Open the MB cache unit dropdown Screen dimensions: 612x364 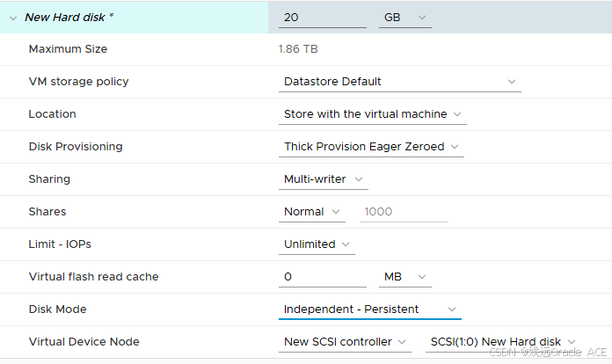[404, 277]
